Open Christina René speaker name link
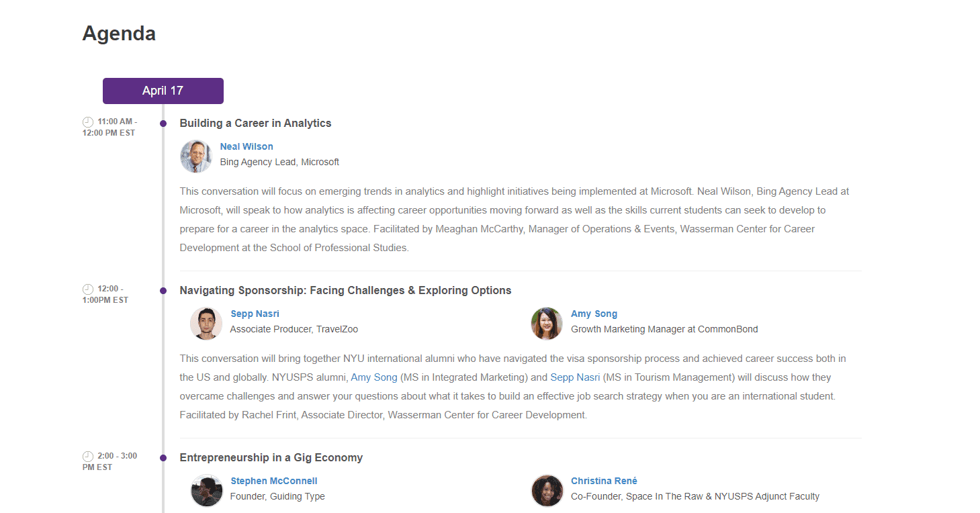This screenshot has width=980, height=513. point(604,481)
